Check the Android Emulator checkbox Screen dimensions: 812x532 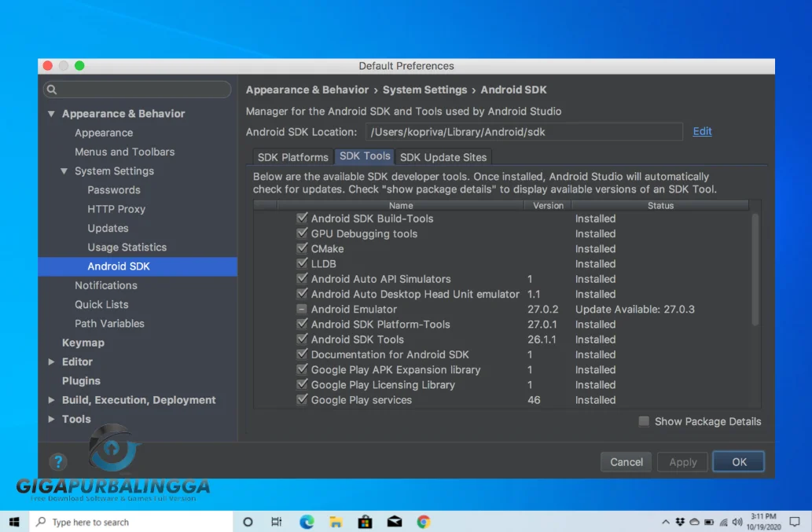(x=302, y=309)
